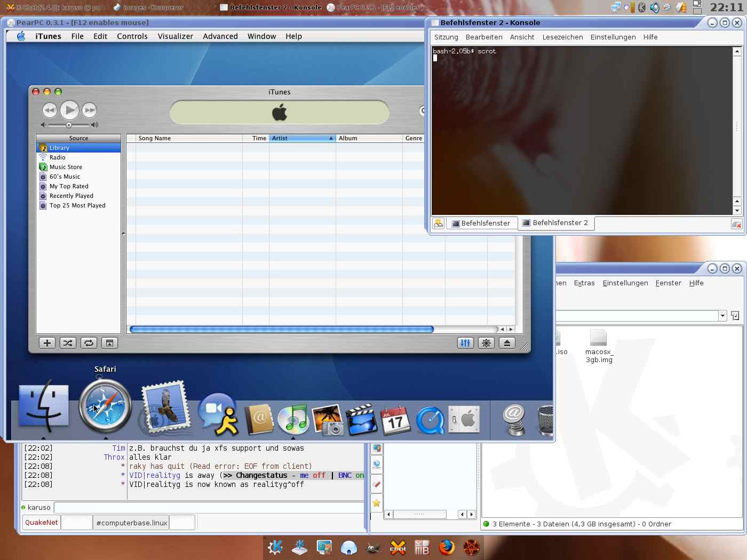Select 60's Music smart playlist
Viewport: 747px width, 560px height.
(x=78, y=177)
